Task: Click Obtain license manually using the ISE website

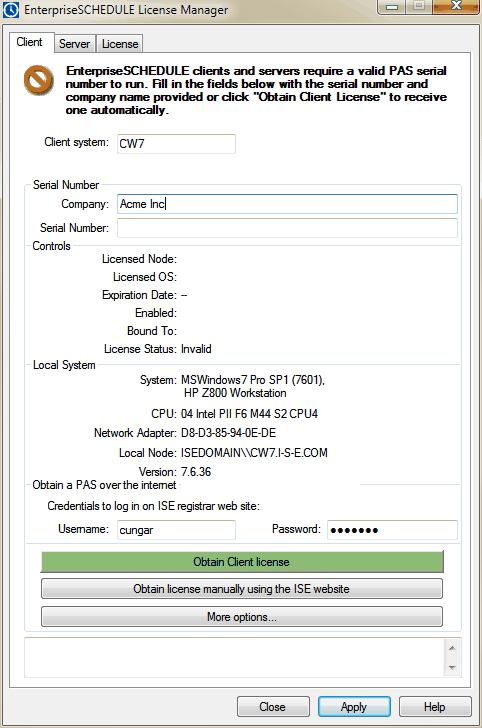Action: [x=242, y=589]
